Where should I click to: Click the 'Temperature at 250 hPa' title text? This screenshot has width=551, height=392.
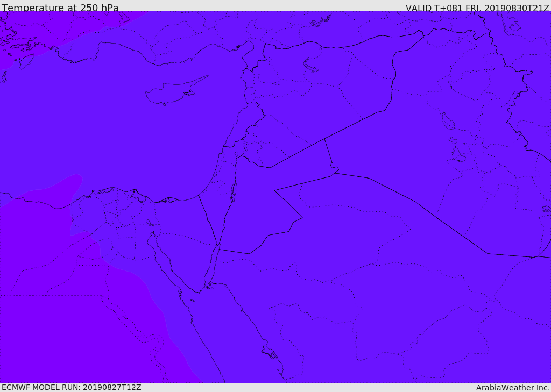(60, 8)
